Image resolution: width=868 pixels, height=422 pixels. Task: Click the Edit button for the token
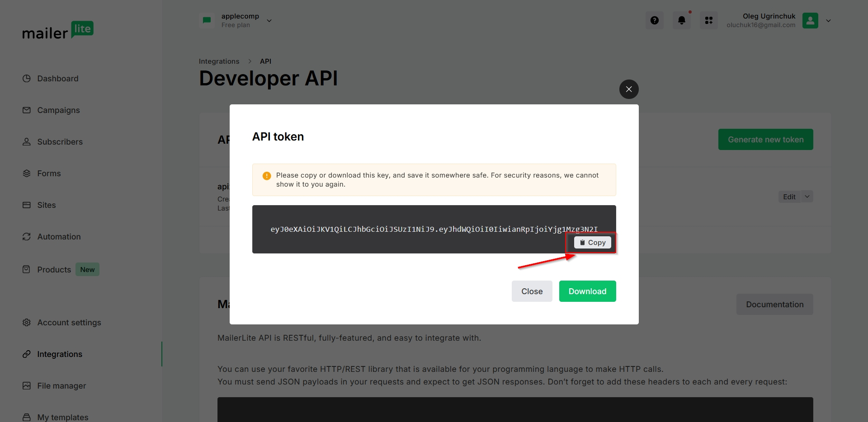[789, 197]
